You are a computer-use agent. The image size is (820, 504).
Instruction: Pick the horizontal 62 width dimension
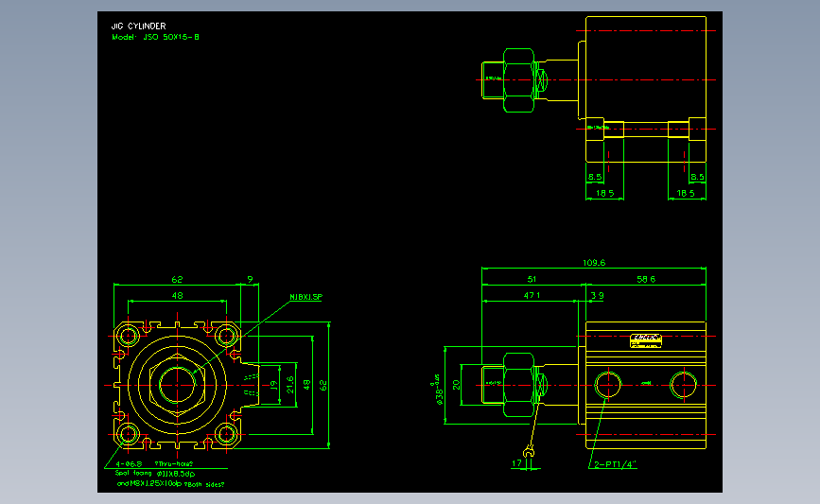pos(177,279)
